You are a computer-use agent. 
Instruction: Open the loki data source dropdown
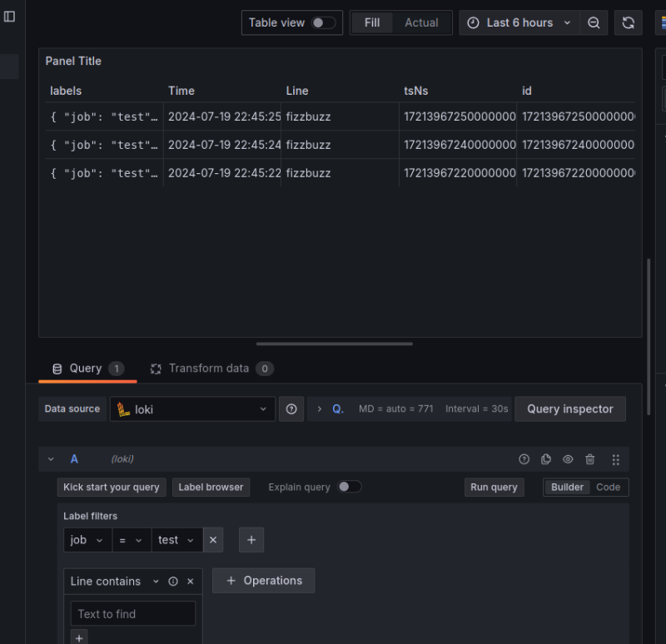[192, 409]
